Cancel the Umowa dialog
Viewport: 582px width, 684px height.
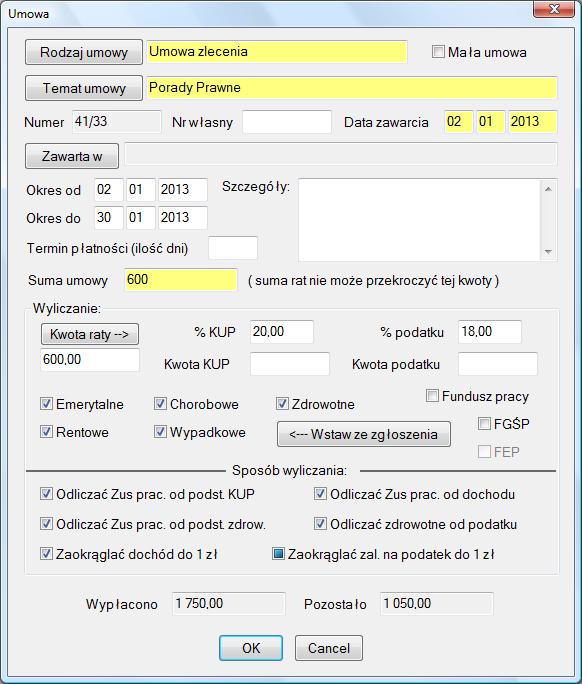tap(329, 648)
